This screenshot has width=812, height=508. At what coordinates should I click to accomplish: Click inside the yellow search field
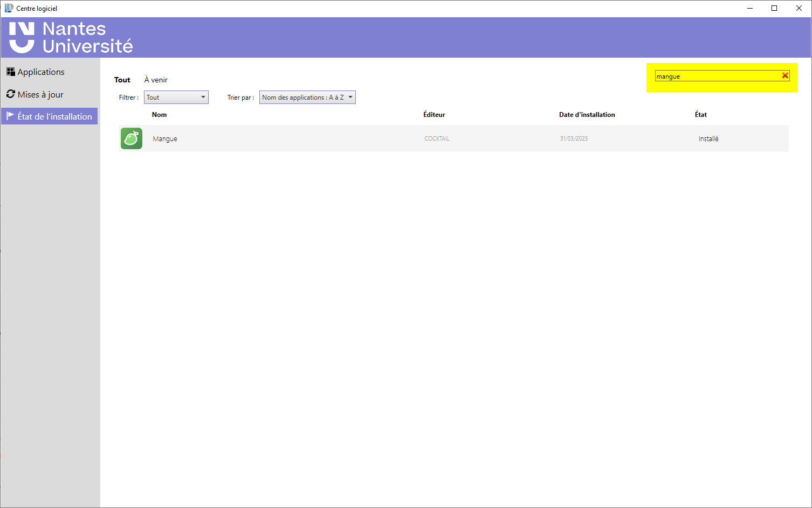tap(712, 76)
